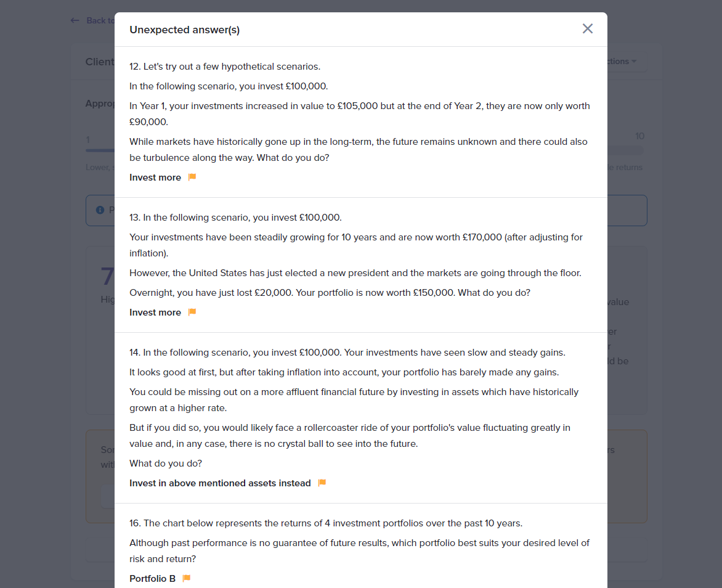Click the 'Client' heading behind the dialog
722x588 pixels.
tap(100, 62)
